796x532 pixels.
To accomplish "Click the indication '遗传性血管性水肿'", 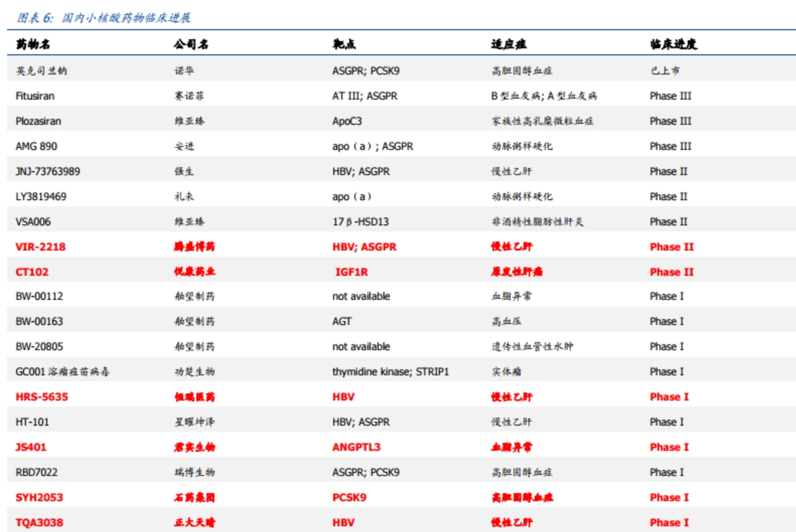I will [532, 347].
